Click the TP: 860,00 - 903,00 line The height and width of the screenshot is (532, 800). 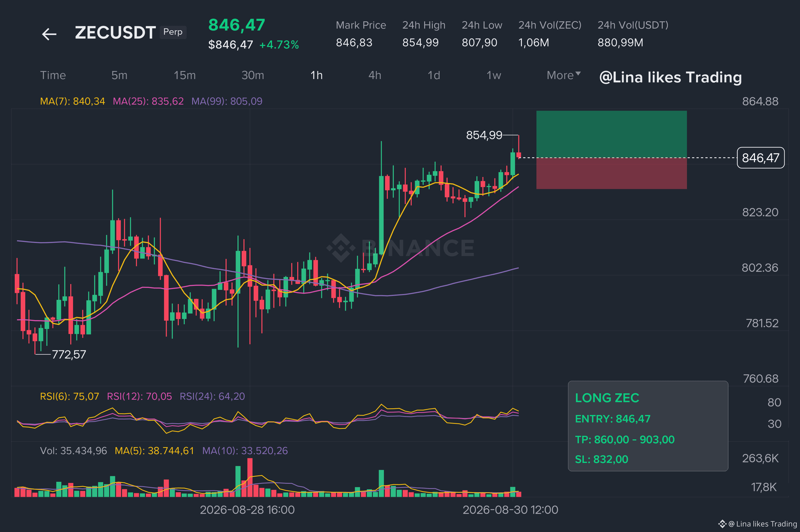[625, 440]
